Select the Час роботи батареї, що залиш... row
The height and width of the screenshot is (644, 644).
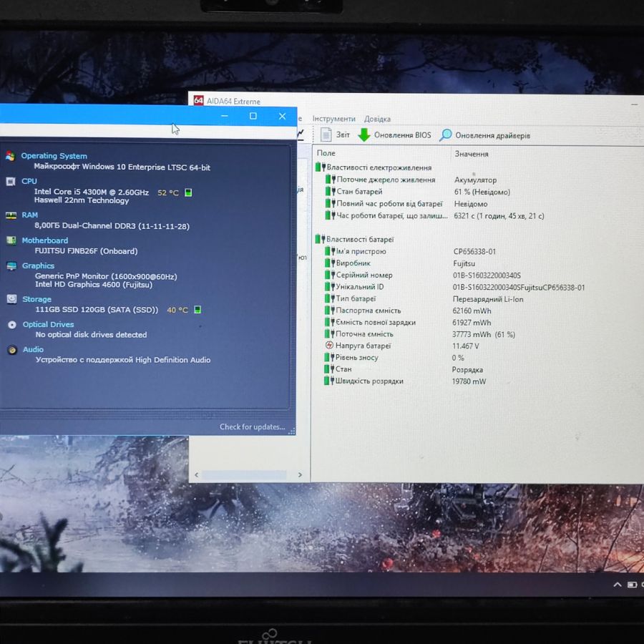click(434, 215)
